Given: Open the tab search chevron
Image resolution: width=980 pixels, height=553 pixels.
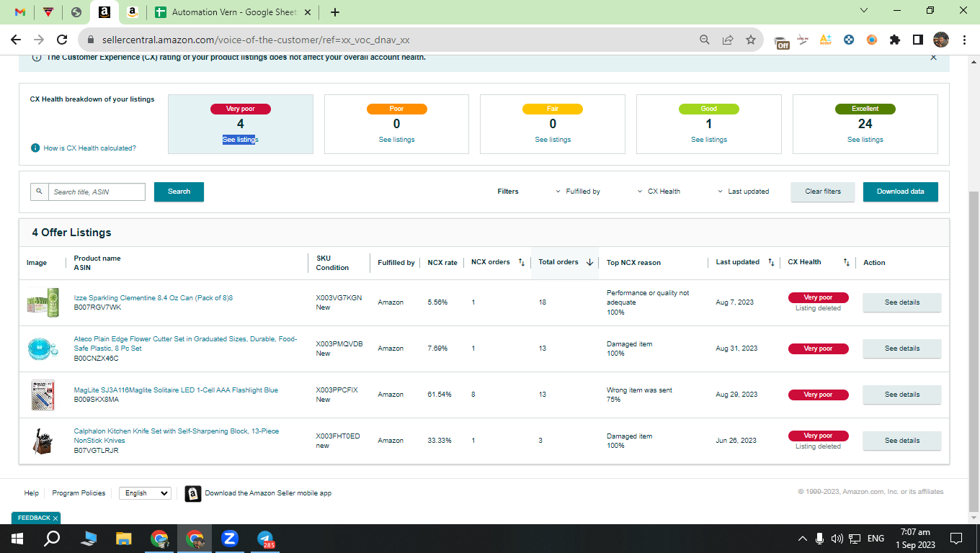Looking at the screenshot, I should coord(865,11).
